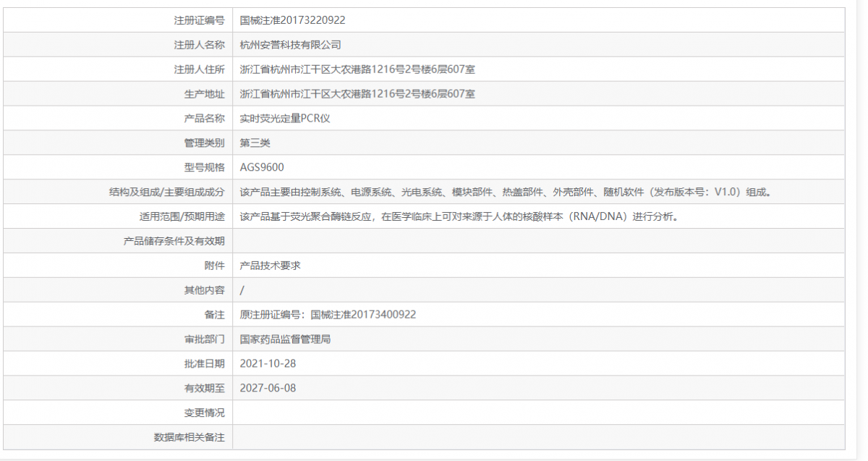Click the text 原注册证编号：国械注准20173400922
868x461 pixels.
click(328, 314)
